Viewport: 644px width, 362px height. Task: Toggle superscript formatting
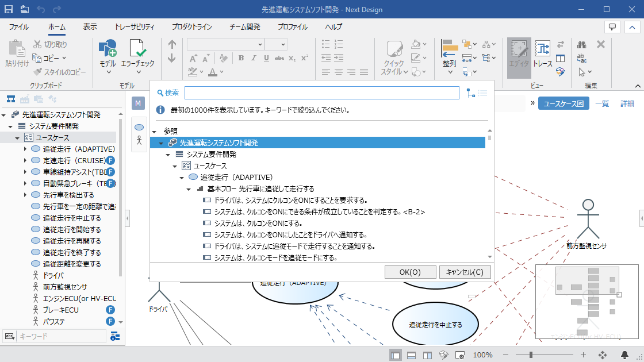tap(305, 58)
